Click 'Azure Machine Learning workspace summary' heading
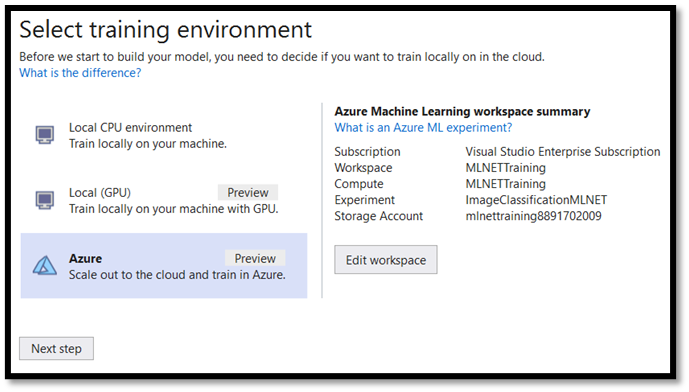Image resolution: width=689 pixels, height=392 pixels. click(x=462, y=112)
